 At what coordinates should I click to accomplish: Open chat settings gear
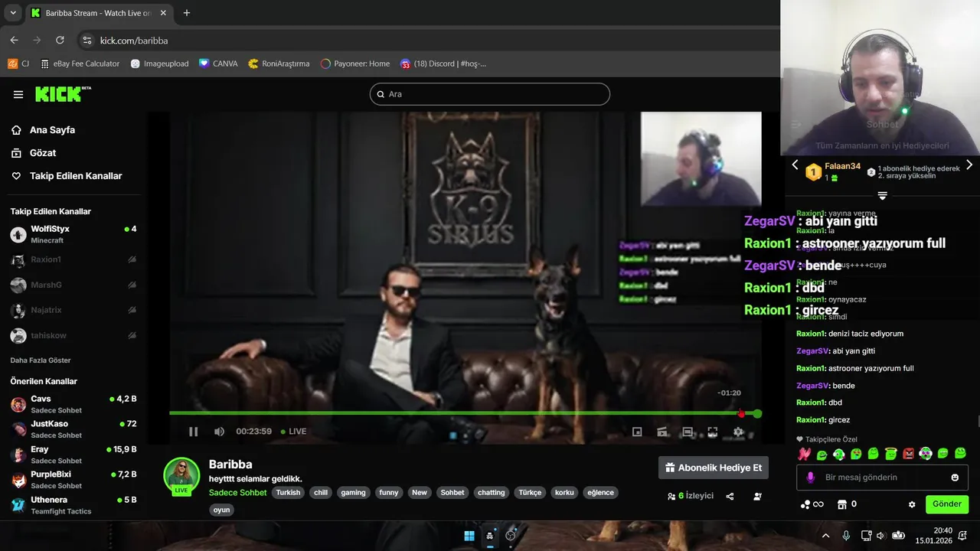point(912,504)
